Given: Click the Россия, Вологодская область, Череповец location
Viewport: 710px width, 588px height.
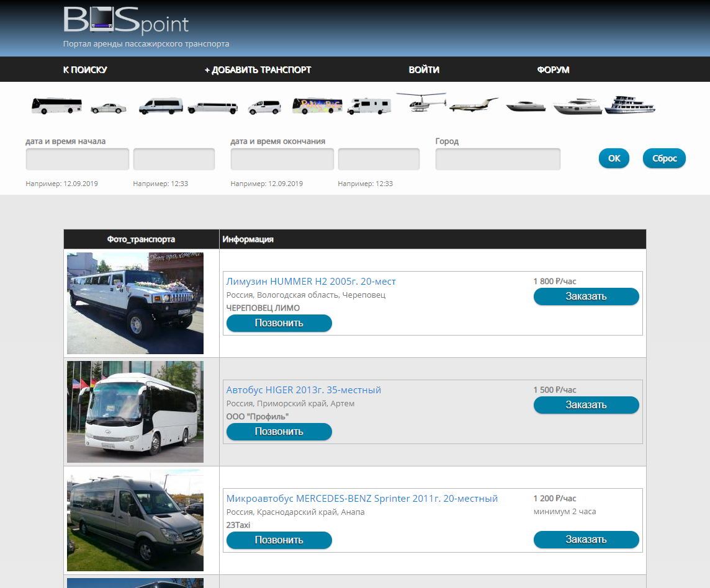Looking at the screenshot, I should click(306, 295).
